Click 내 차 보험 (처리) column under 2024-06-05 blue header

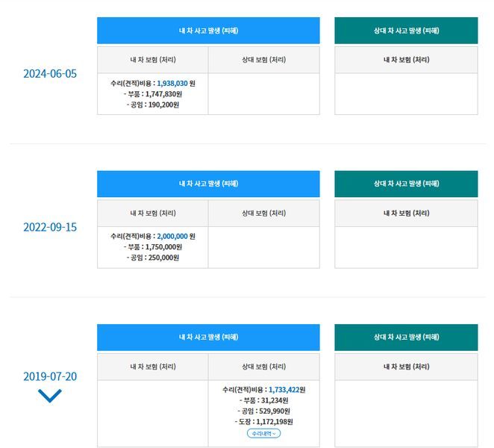pos(153,60)
